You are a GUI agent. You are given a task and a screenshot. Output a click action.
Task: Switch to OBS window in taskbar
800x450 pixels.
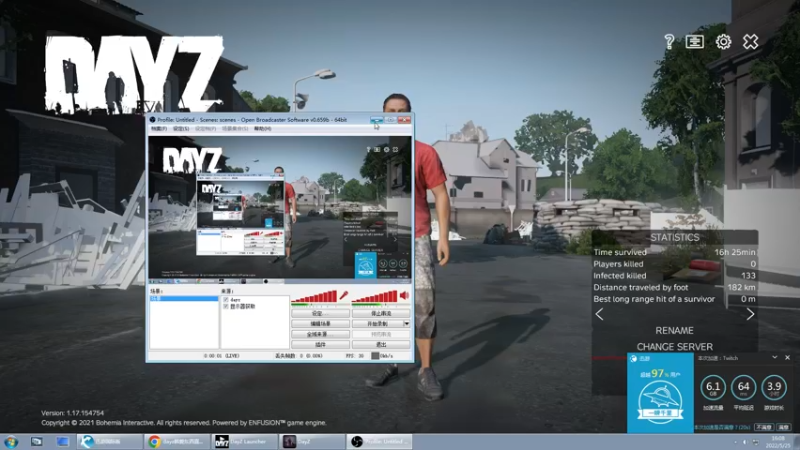point(379,441)
